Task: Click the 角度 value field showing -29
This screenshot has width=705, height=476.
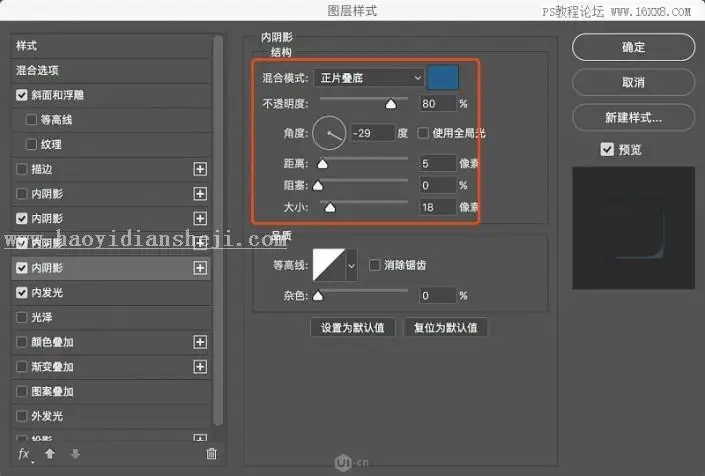Action: pos(373,133)
